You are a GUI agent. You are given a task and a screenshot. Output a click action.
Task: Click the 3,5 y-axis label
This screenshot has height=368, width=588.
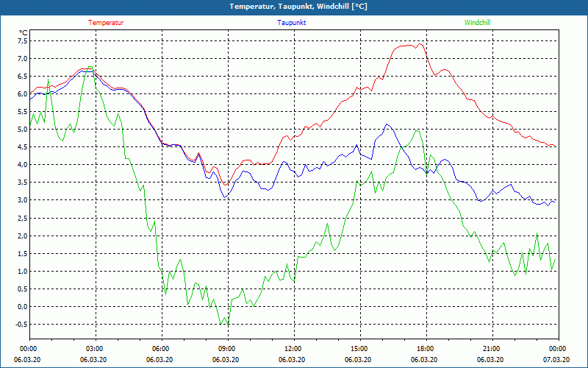[23, 182]
